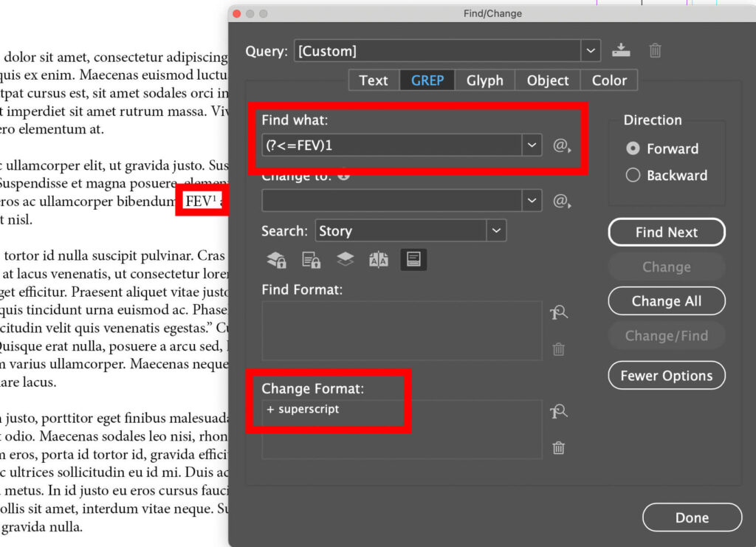Click the Change All button

coord(666,301)
